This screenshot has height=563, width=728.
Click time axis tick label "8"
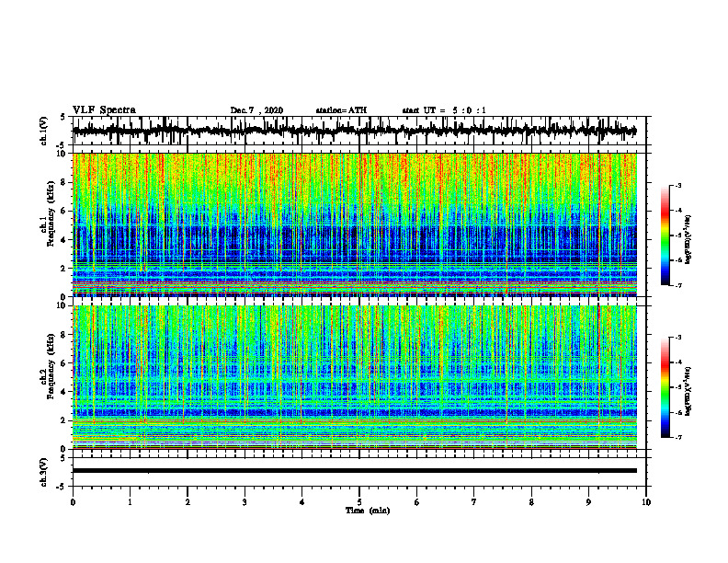tap(531, 502)
